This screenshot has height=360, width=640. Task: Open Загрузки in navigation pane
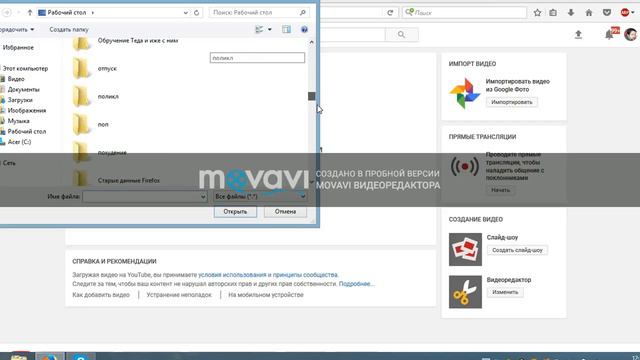pyautogui.click(x=20, y=100)
